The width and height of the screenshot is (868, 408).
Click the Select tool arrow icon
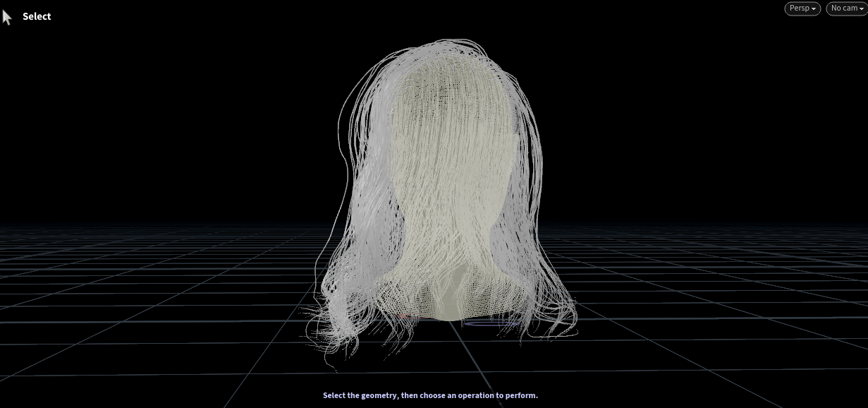[x=7, y=17]
